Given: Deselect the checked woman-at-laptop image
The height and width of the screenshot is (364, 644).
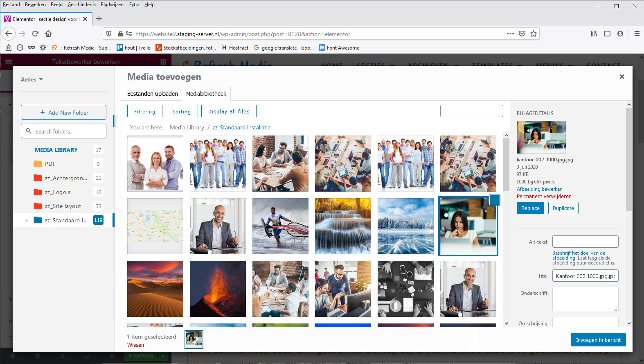Looking at the screenshot, I should coord(494,200).
